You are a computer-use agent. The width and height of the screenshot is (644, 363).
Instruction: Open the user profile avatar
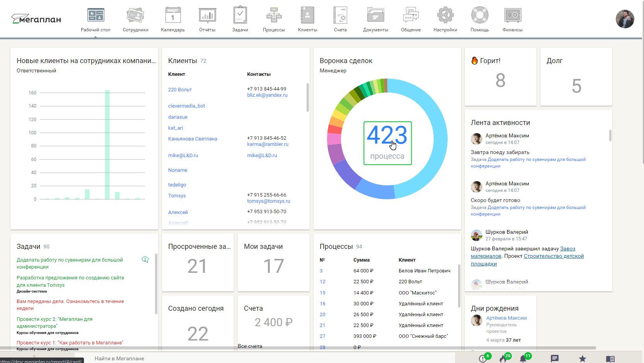click(625, 19)
